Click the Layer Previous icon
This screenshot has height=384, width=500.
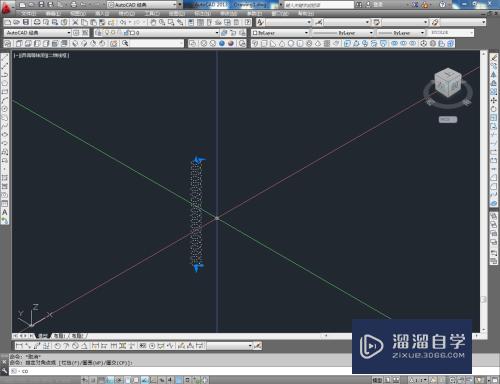[233, 33]
